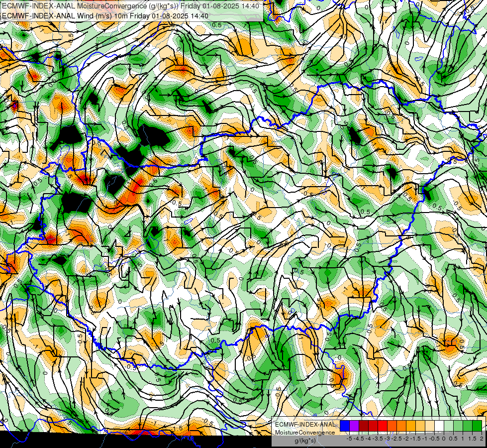Viewport: 487px width, 448px height.
Task: Click the legend label ECMWF-INDEX-ANAL
Action: point(305,425)
